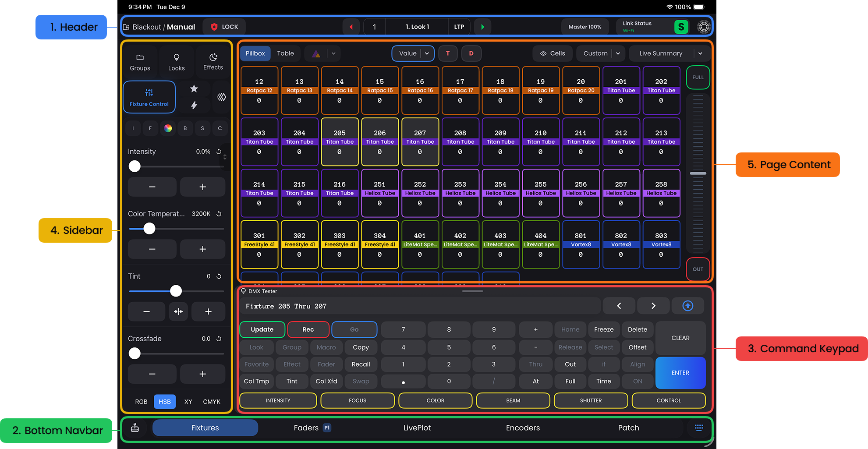Toggle Cells visibility eye button

(x=553, y=53)
